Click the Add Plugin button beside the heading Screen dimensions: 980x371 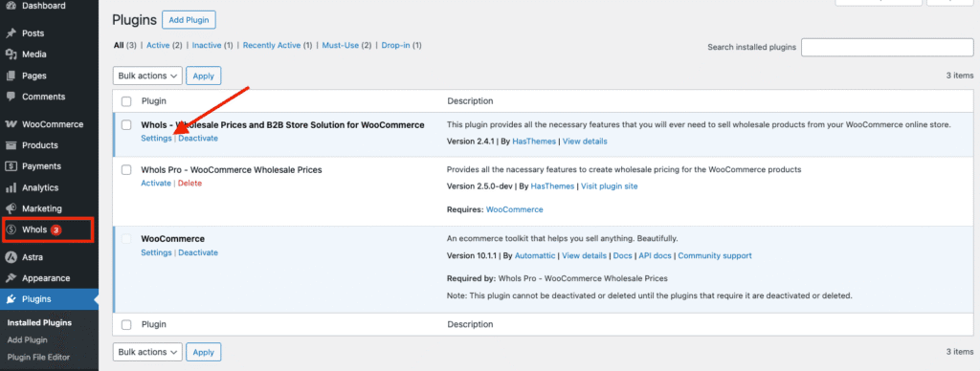pos(189,20)
